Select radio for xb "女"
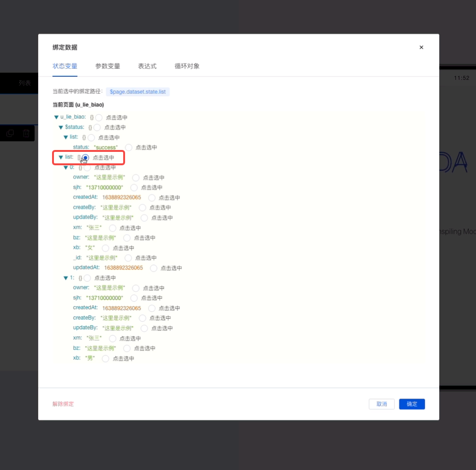 coord(106,248)
